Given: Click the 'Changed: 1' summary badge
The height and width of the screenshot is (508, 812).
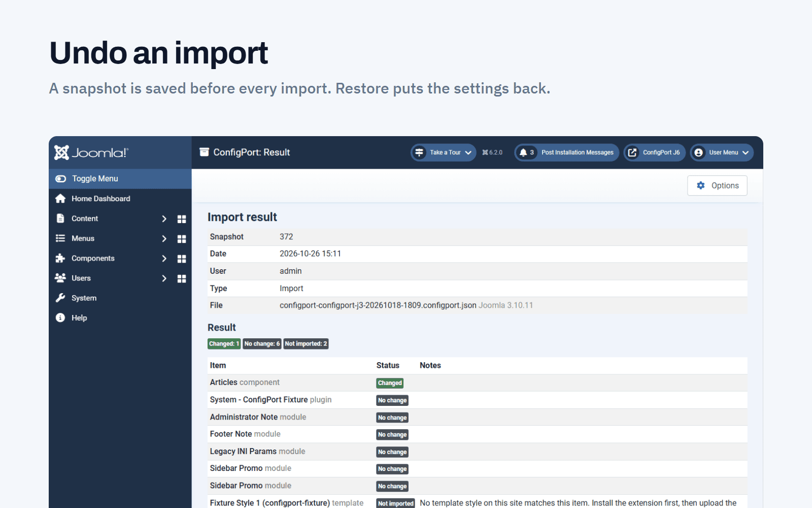Looking at the screenshot, I should [x=224, y=344].
